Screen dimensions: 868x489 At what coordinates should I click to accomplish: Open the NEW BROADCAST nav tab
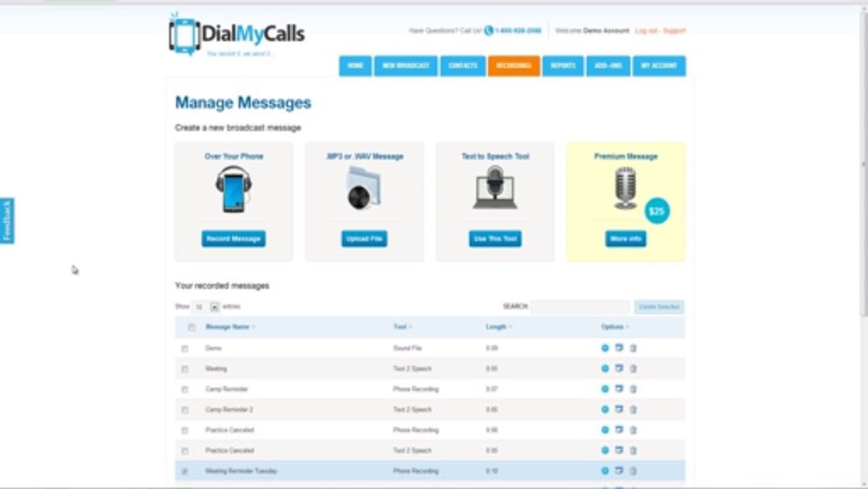(406, 66)
